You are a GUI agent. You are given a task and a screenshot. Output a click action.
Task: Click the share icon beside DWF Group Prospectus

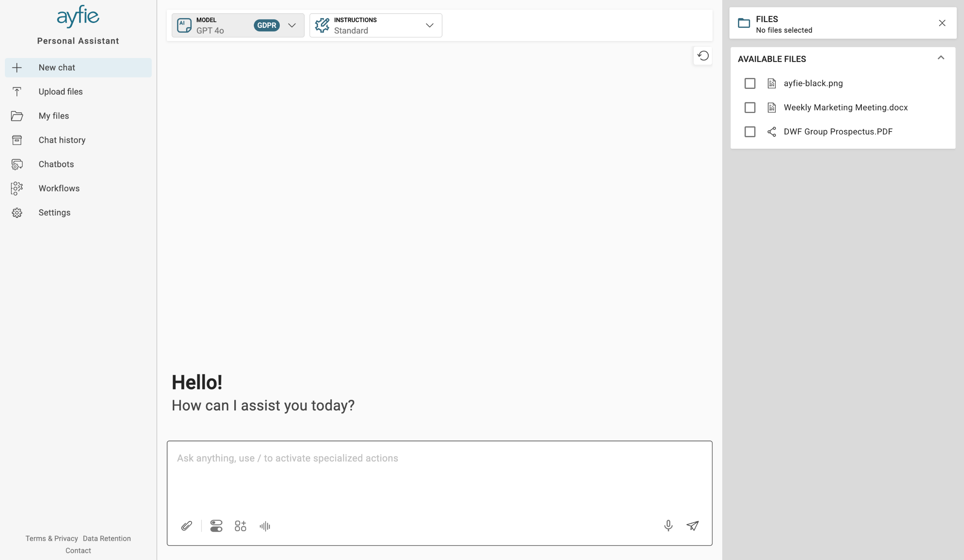click(772, 131)
